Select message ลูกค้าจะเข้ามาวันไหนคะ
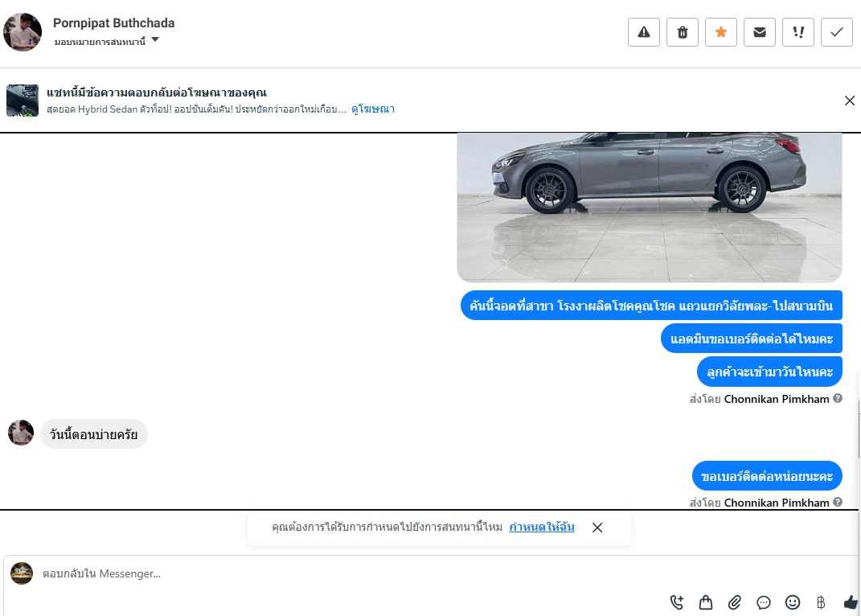Image resolution: width=861 pixels, height=616 pixels. point(770,372)
